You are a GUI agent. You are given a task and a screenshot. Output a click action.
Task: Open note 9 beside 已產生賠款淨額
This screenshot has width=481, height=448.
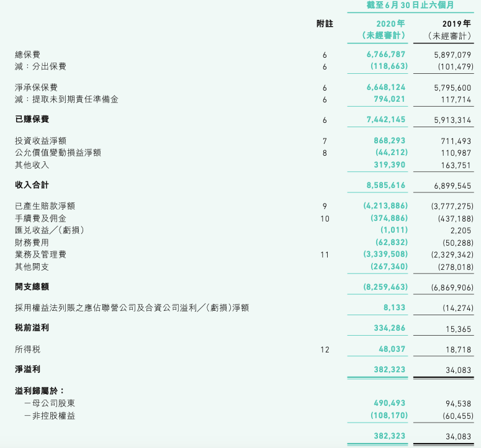tap(325, 206)
